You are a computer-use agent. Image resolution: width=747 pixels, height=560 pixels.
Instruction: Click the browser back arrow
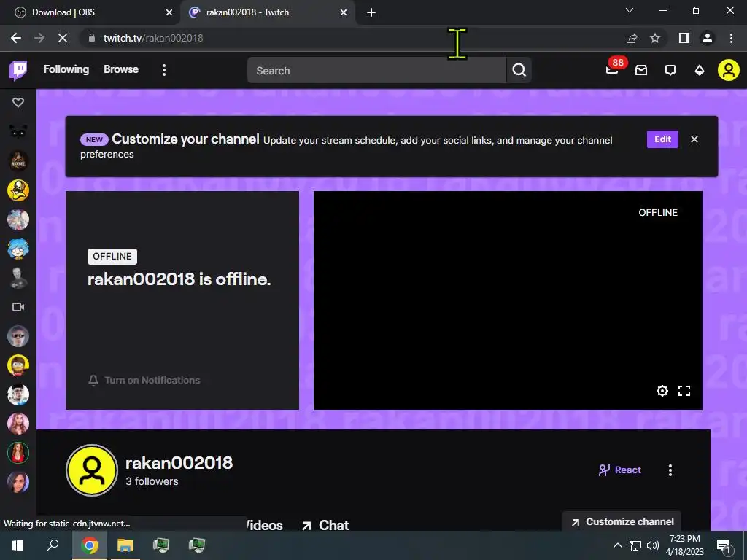click(16, 38)
